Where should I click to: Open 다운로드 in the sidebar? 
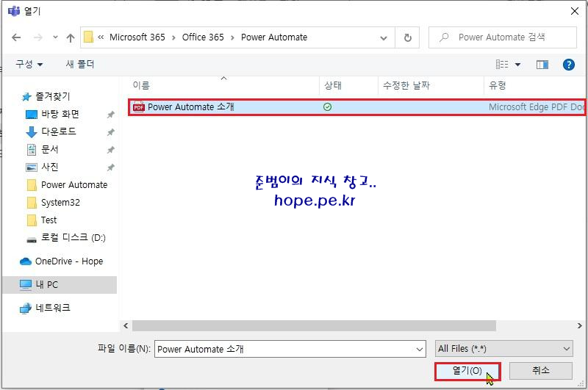[59, 131]
